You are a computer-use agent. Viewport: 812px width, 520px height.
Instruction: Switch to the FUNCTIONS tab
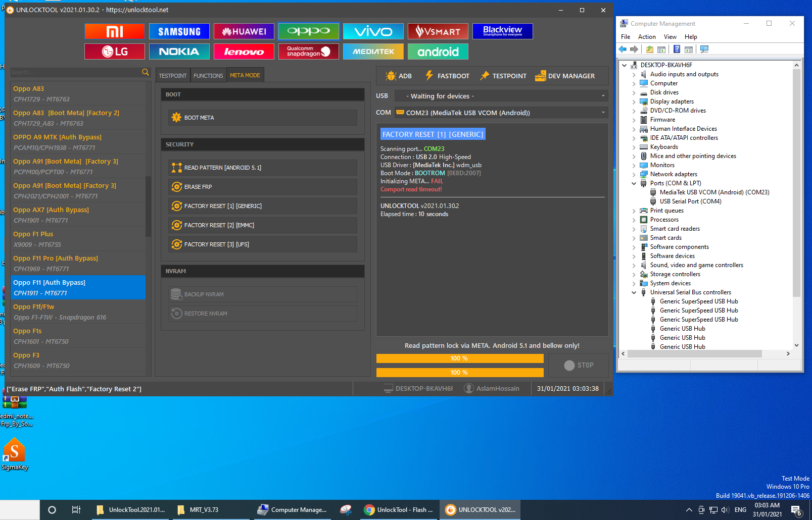tap(208, 76)
